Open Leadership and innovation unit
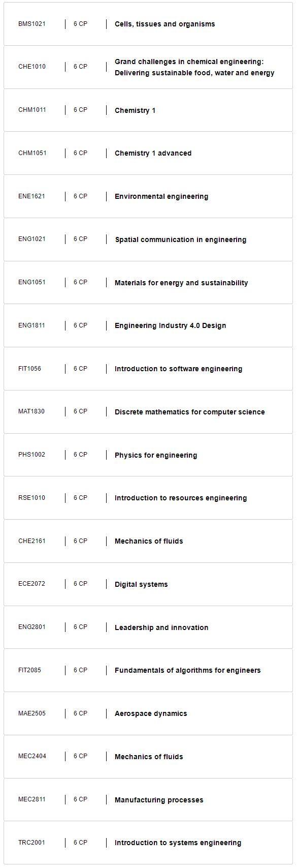 [148, 627]
